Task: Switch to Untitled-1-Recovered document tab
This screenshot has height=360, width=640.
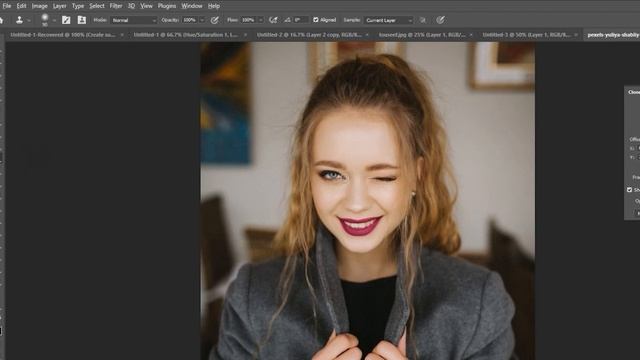Action: point(62,35)
